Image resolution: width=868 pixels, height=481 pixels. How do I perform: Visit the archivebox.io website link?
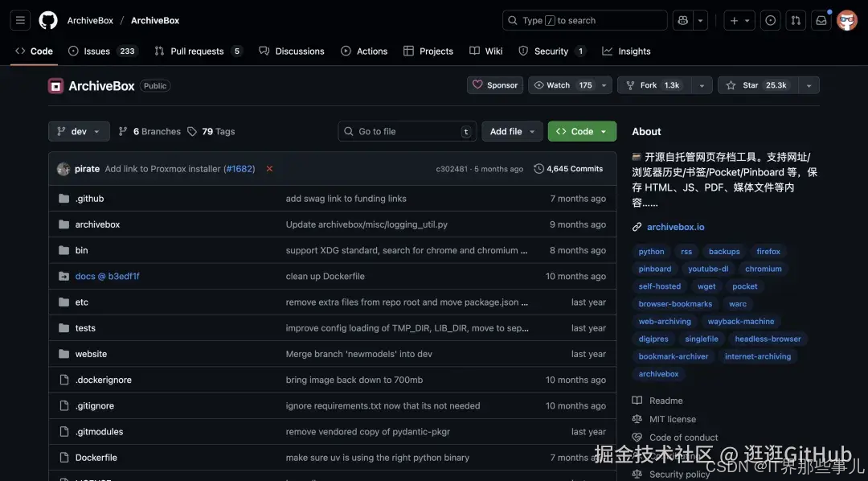coord(676,227)
